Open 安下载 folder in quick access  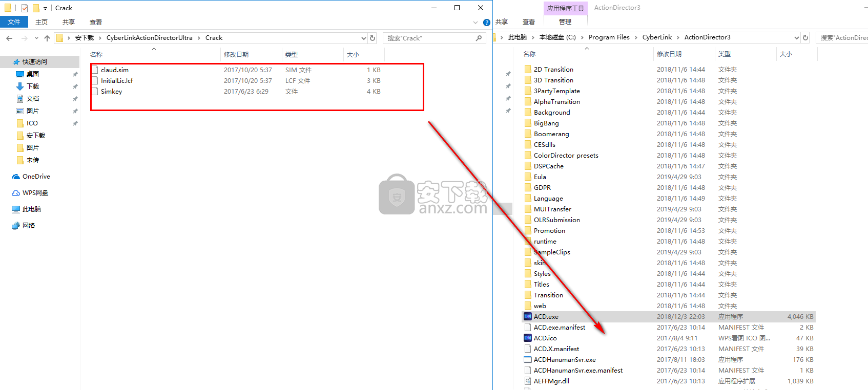click(36, 136)
